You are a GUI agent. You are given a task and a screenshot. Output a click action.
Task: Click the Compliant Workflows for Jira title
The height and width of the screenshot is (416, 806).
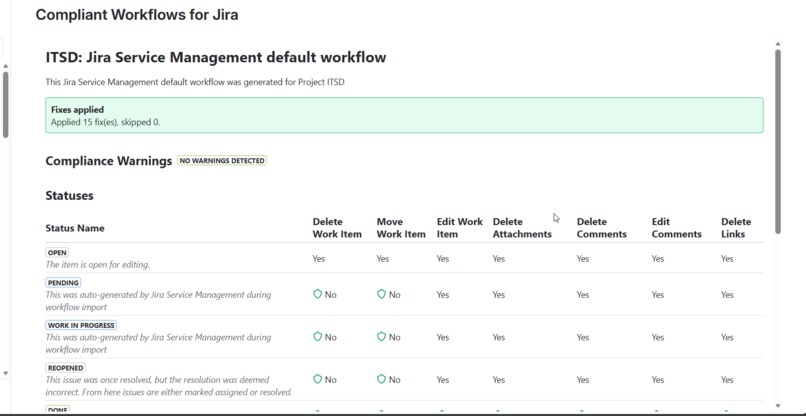click(137, 14)
